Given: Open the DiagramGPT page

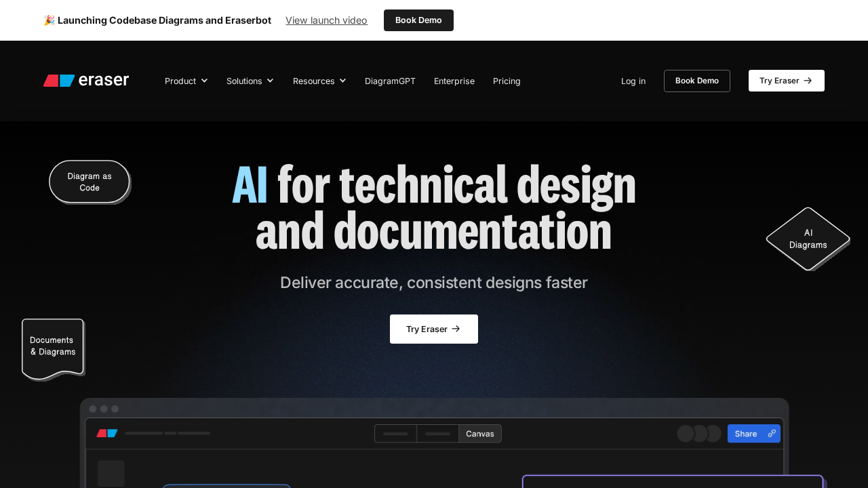Looking at the screenshot, I should (x=390, y=81).
